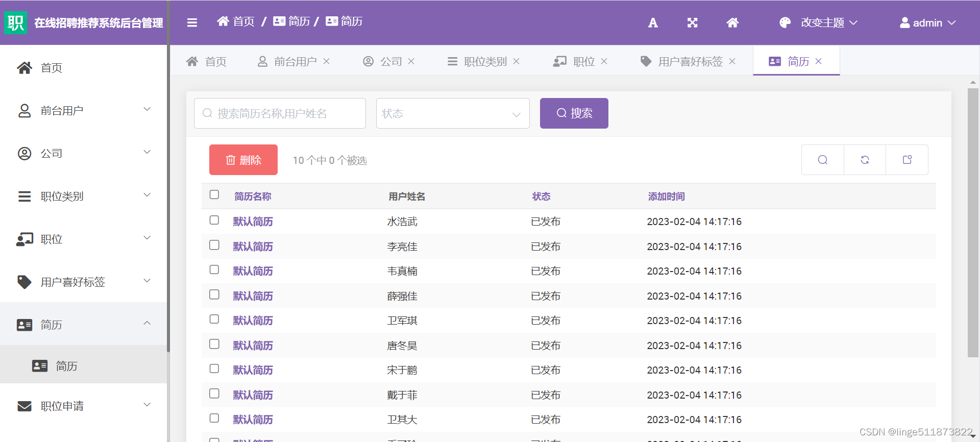Image resolution: width=980 pixels, height=442 pixels.
Task: Tick the checkbox for 戴于菲 row
Action: coord(214,394)
